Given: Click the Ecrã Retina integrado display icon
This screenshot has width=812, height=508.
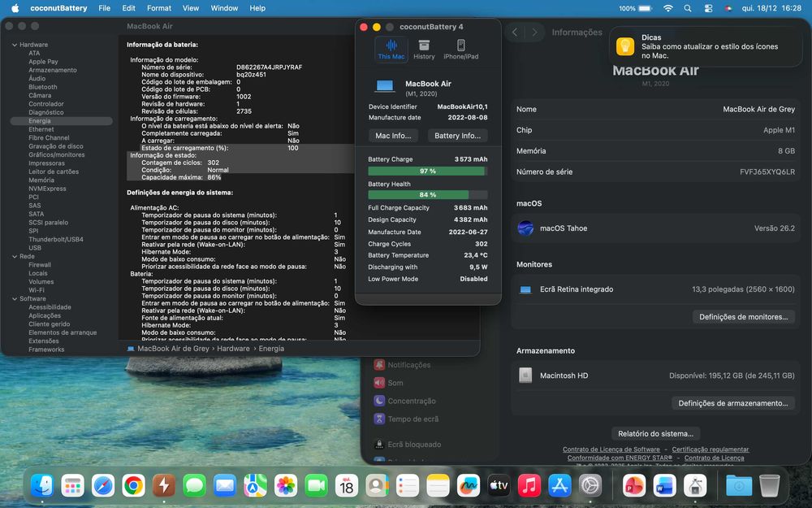Looking at the screenshot, I should [525, 290].
